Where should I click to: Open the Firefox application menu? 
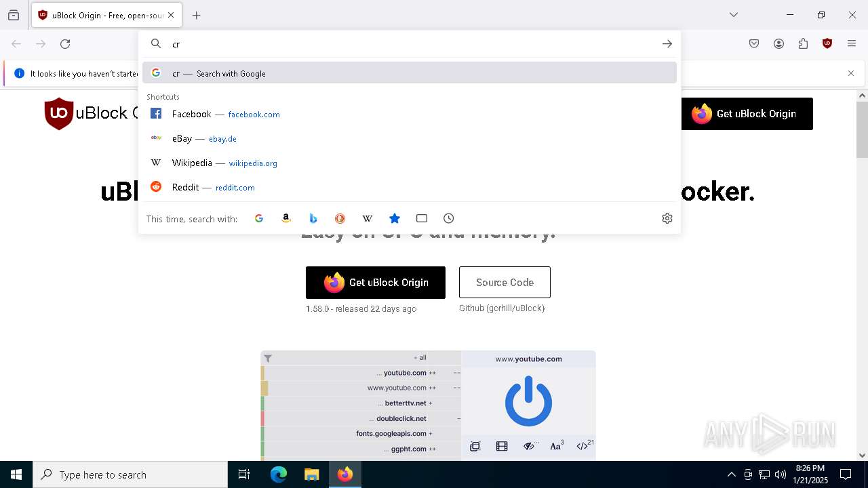coord(852,44)
